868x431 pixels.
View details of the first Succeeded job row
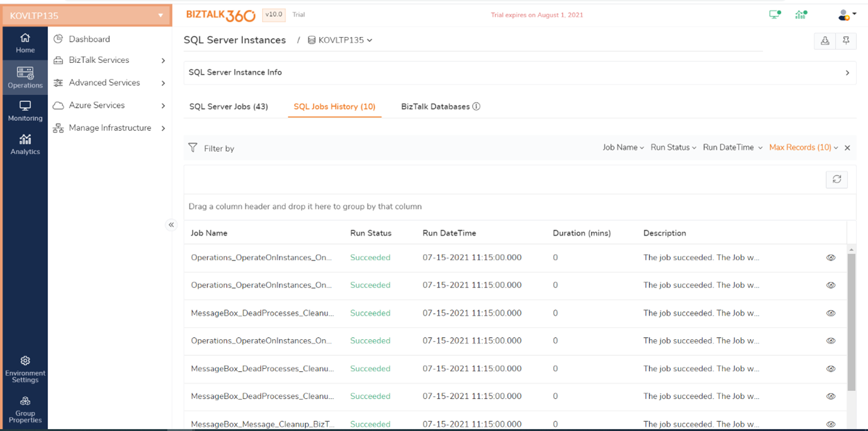click(830, 257)
